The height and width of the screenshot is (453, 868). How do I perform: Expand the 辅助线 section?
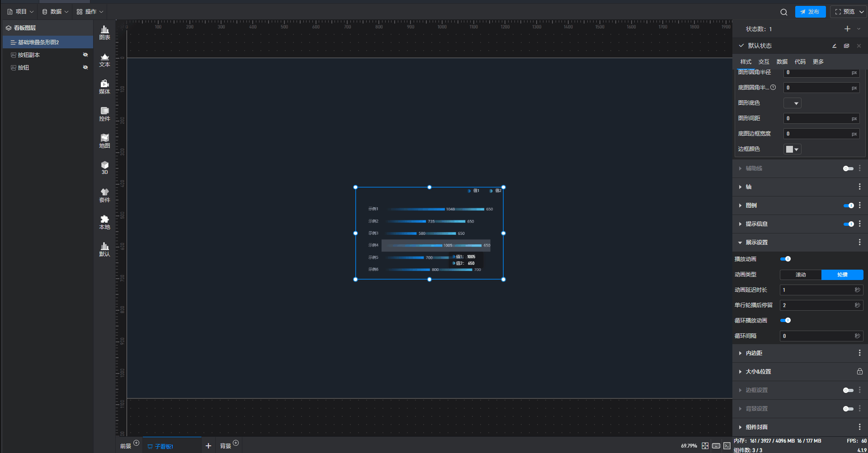coord(740,168)
